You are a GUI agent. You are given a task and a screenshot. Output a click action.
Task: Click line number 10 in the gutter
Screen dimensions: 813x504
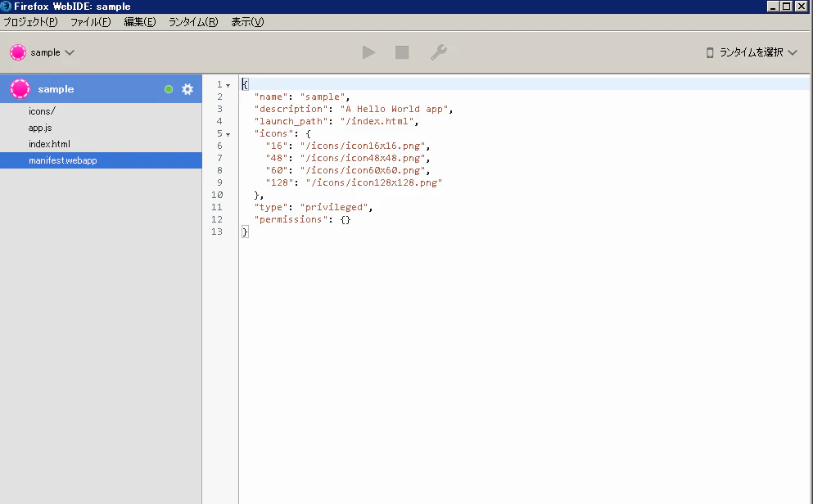[x=217, y=195]
